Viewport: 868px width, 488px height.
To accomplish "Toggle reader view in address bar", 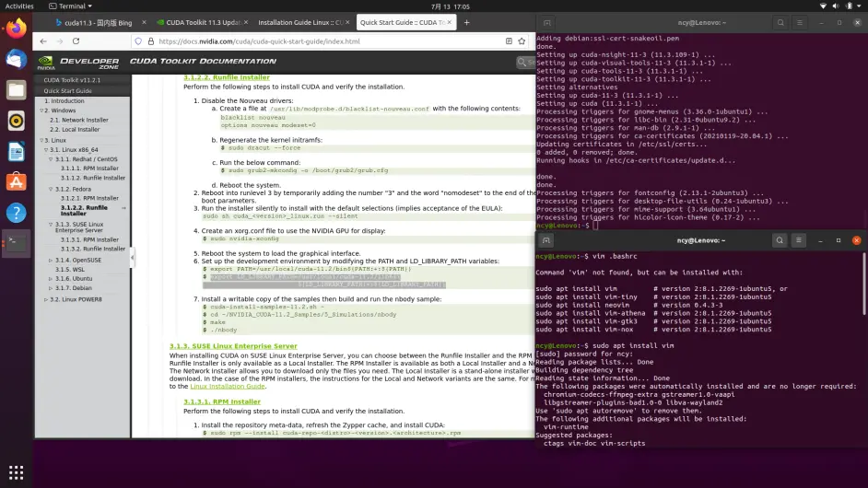I will coord(509,41).
